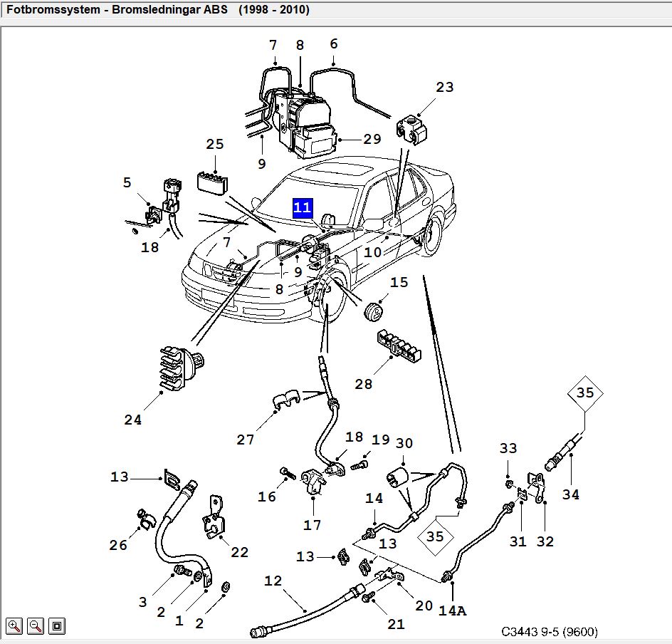The image size is (672, 644).
Task: Select part number 5 callout
Action: click(x=127, y=182)
